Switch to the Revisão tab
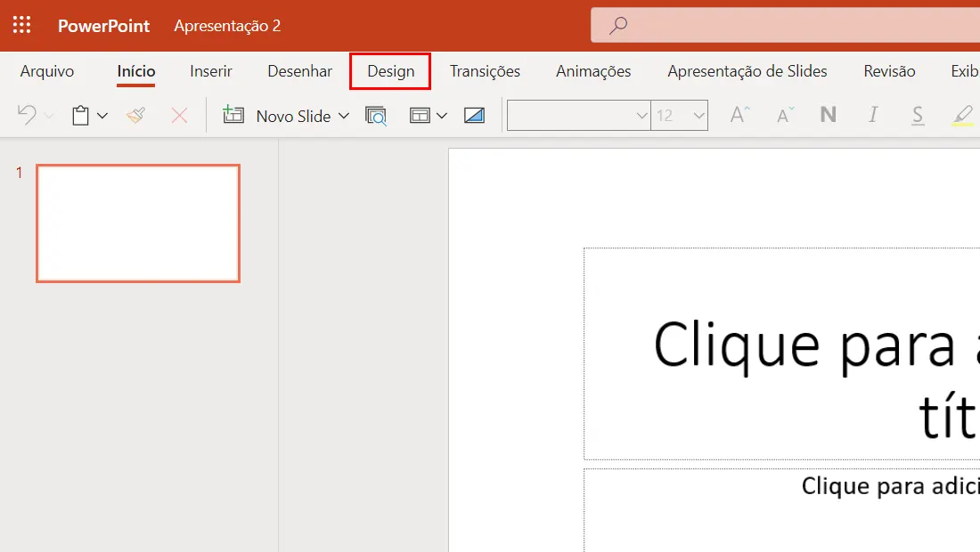The image size is (980, 552). pos(889,71)
